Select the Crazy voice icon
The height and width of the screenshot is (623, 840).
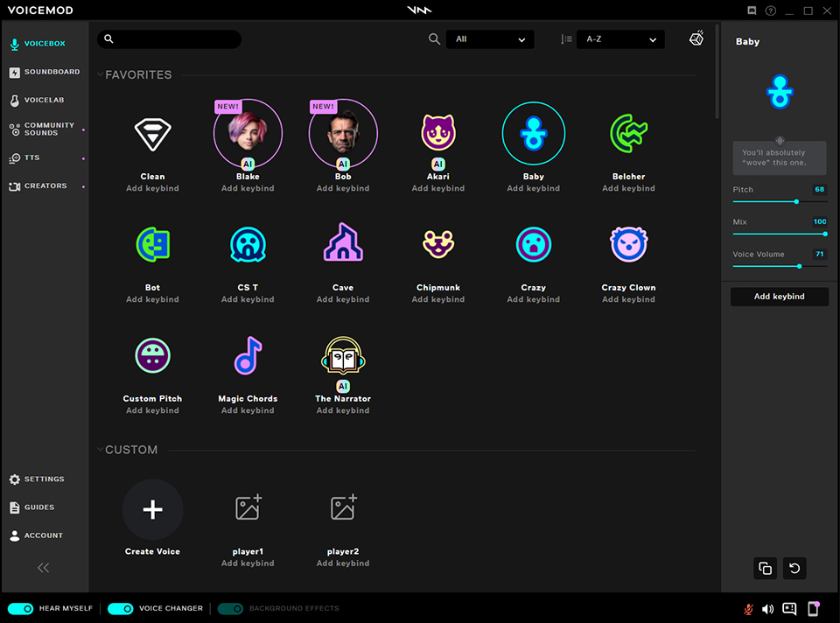point(534,244)
